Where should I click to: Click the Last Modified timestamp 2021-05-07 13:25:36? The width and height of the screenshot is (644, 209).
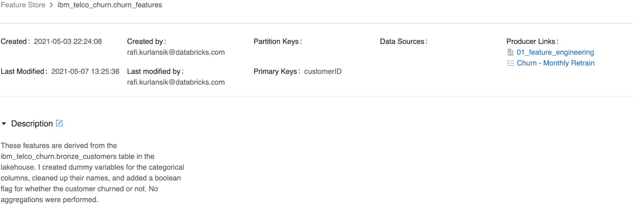(85, 71)
